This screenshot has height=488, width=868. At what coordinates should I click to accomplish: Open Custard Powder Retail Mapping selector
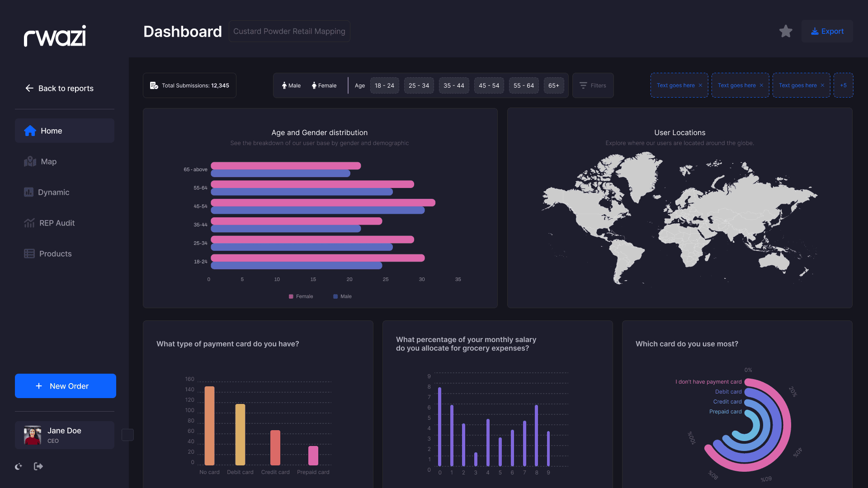(x=289, y=31)
